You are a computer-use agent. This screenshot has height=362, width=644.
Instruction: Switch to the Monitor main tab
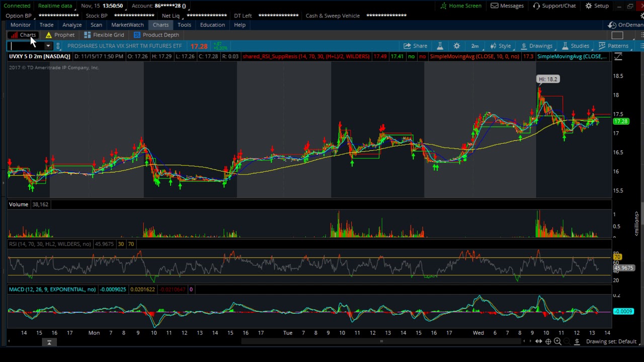coord(21,25)
